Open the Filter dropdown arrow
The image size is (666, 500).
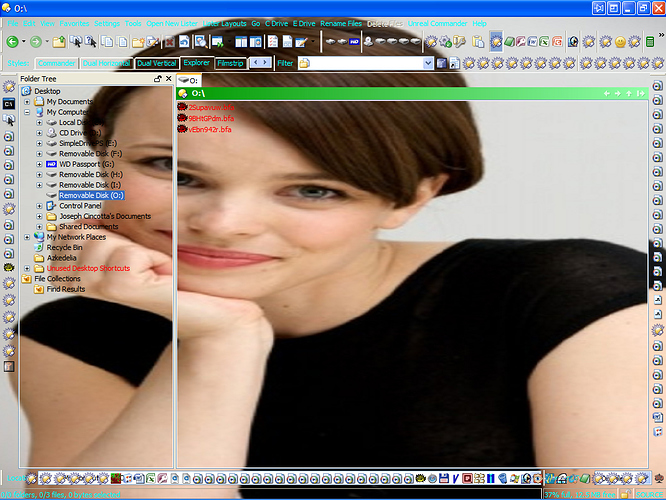pos(428,63)
